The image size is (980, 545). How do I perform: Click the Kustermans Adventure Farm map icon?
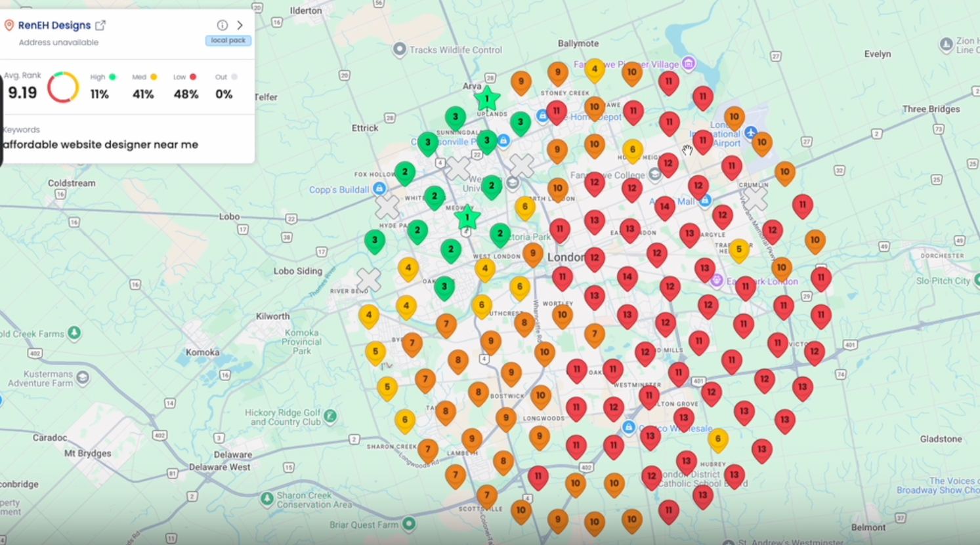coord(83,378)
